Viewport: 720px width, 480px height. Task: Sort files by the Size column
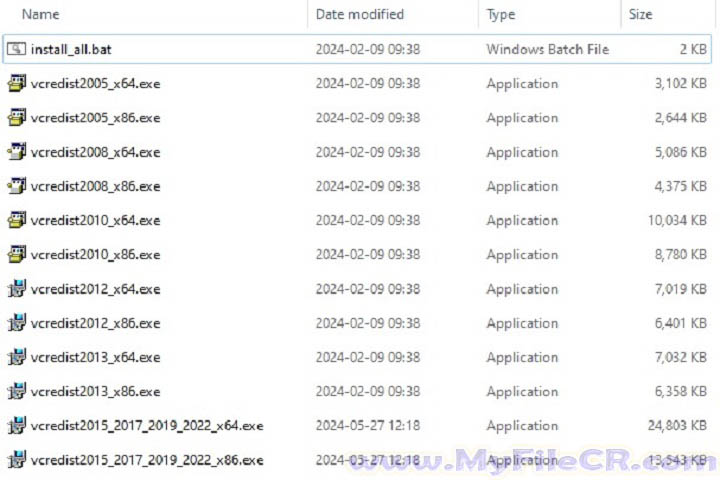click(x=640, y=14)
